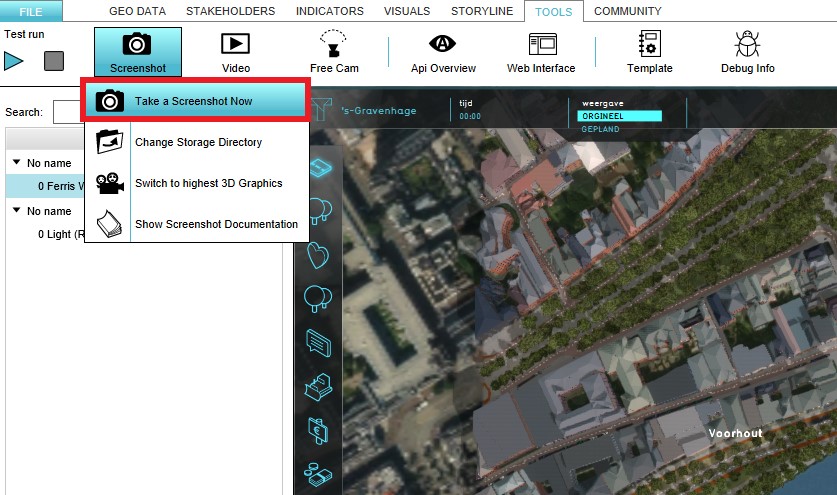This screenshot has height=495, width=837.
Task: Activate the Free Cam tool
Action: pyautogui.click(x=334, y=52)
